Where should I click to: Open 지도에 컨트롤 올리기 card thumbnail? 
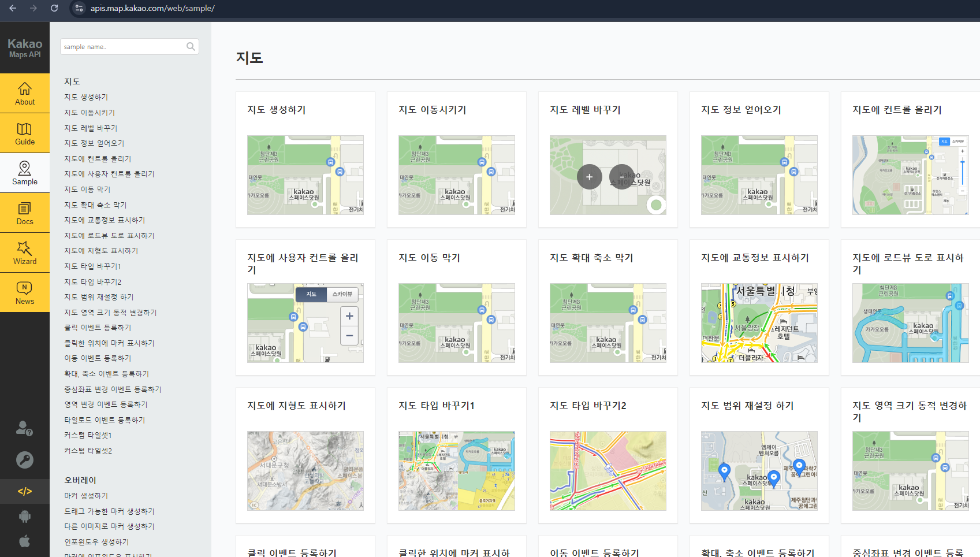coord(911,175)
